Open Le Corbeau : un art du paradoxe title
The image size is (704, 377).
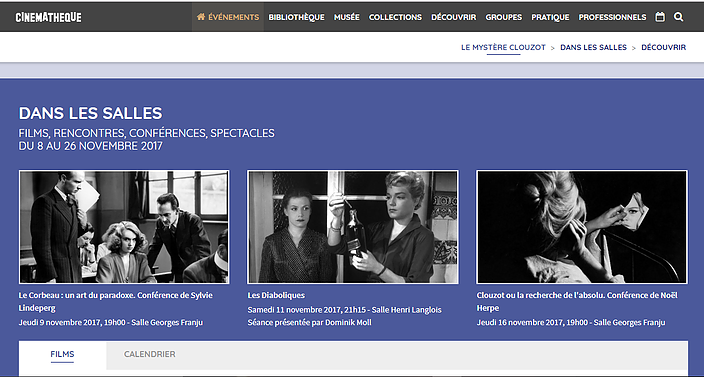115,302
